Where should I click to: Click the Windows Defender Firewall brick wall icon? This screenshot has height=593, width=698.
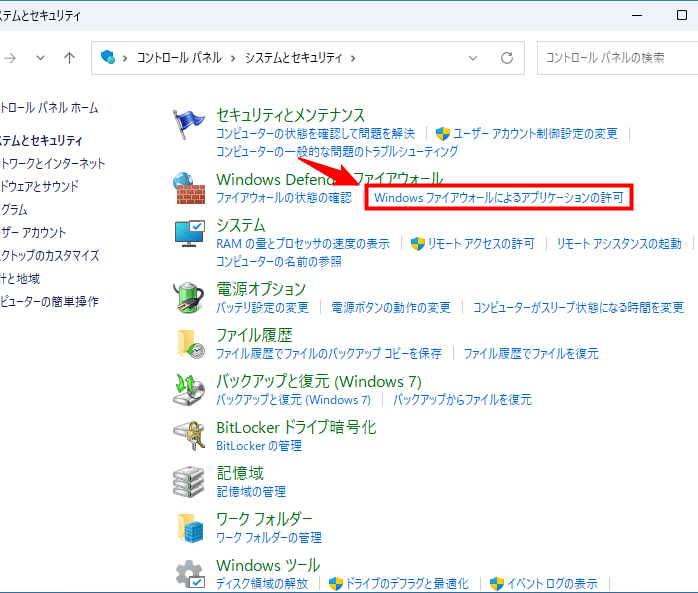click(x=189, y=188)
